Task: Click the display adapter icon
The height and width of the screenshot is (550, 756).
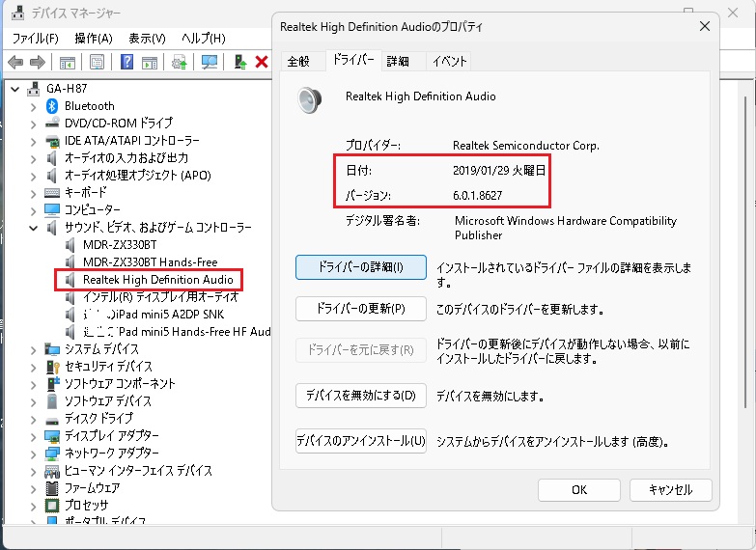Action: coord(52,436)
